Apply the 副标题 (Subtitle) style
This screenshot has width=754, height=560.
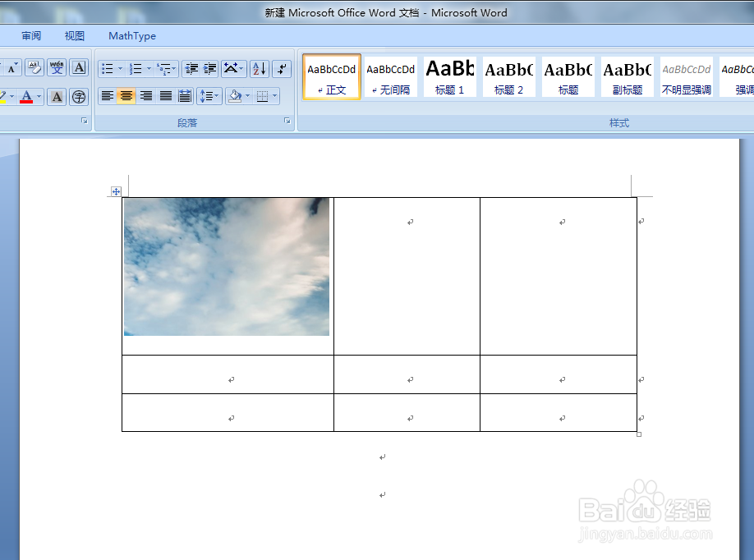[628, 77]
